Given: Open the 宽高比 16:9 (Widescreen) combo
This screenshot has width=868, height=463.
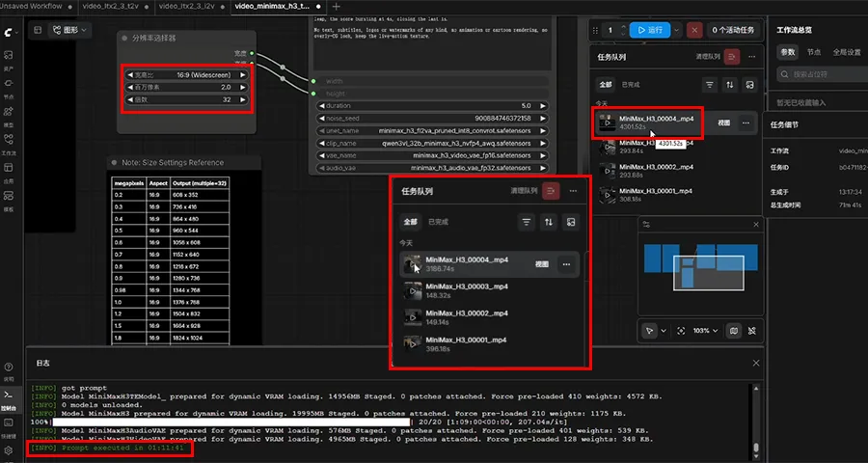Looking at the screenshot, I should 186,75.
